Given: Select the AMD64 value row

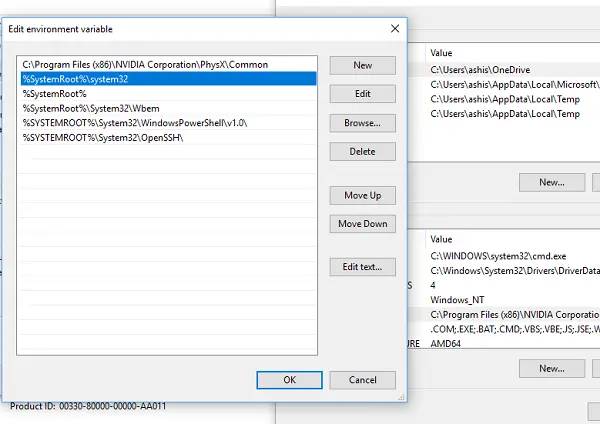Looking at the screenshot, I should pos(445,343).
